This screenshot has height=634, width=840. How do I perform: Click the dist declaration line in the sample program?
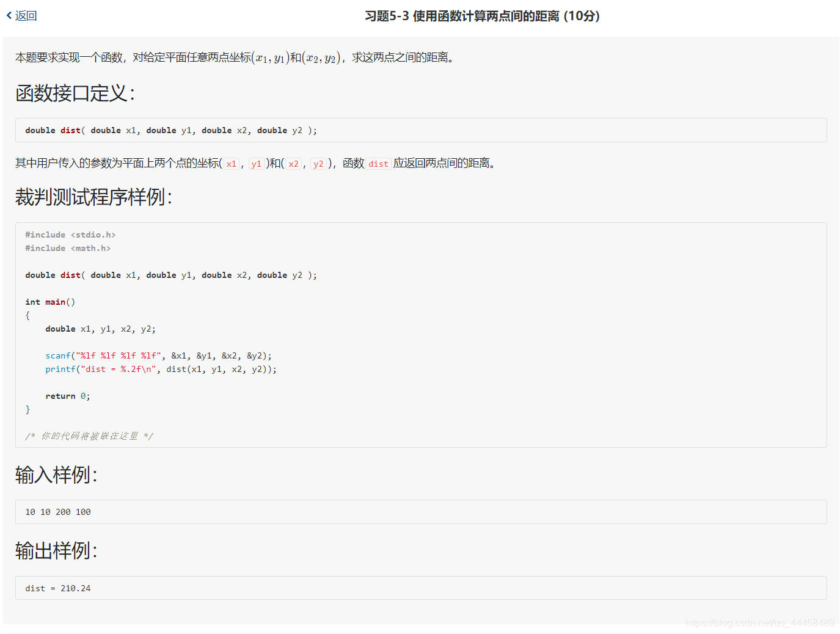pyautogui.click(x=171, y=275)
